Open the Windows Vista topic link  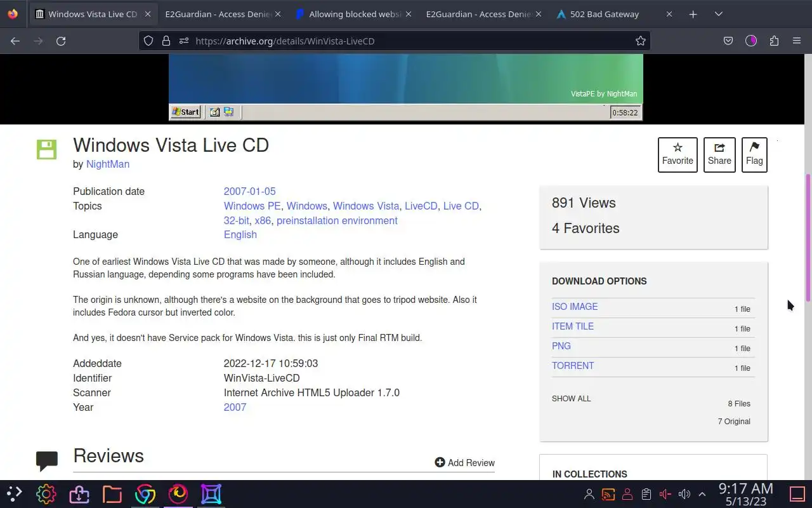coord(366,206)
